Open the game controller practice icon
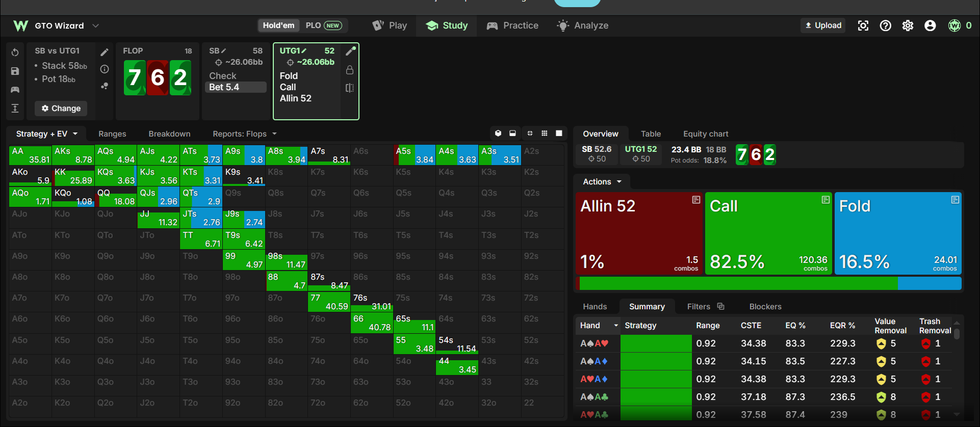980x427 pixels. click(15, 90)
